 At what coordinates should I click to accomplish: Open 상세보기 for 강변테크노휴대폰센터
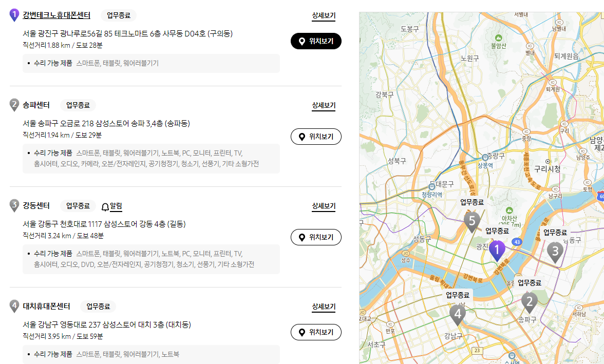point(324,16)
